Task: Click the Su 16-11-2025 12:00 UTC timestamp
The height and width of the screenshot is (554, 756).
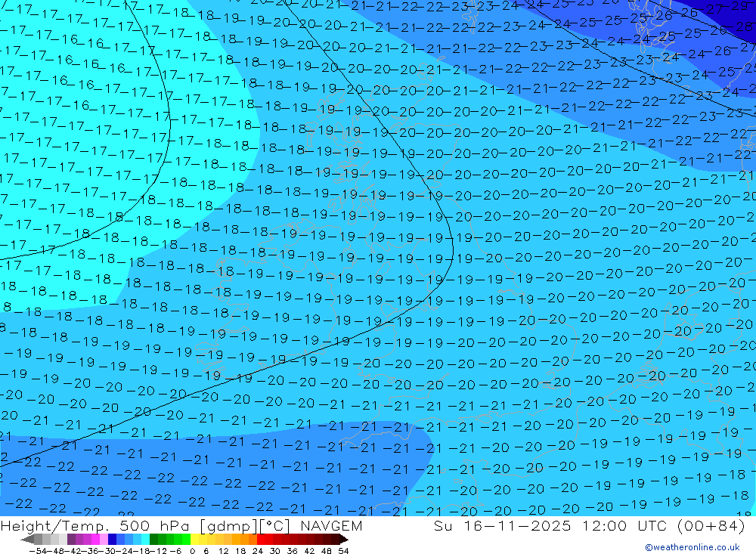Action: (x=589, y=525)
